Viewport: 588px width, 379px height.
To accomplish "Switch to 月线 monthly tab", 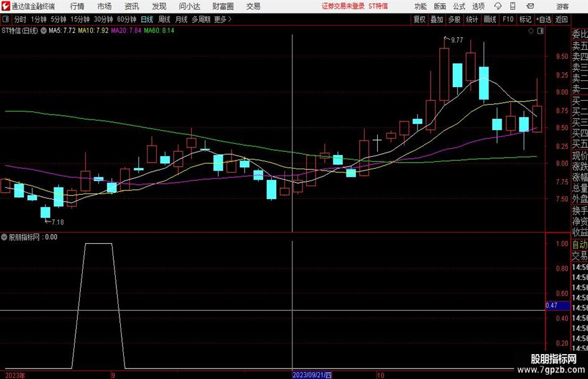I will click(x=182, y=19).
